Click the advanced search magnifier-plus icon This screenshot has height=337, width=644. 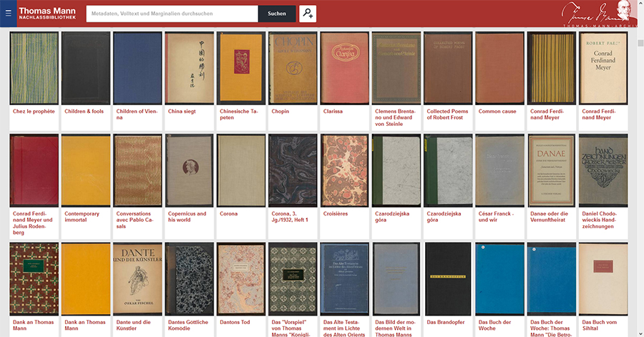[308, 14]
